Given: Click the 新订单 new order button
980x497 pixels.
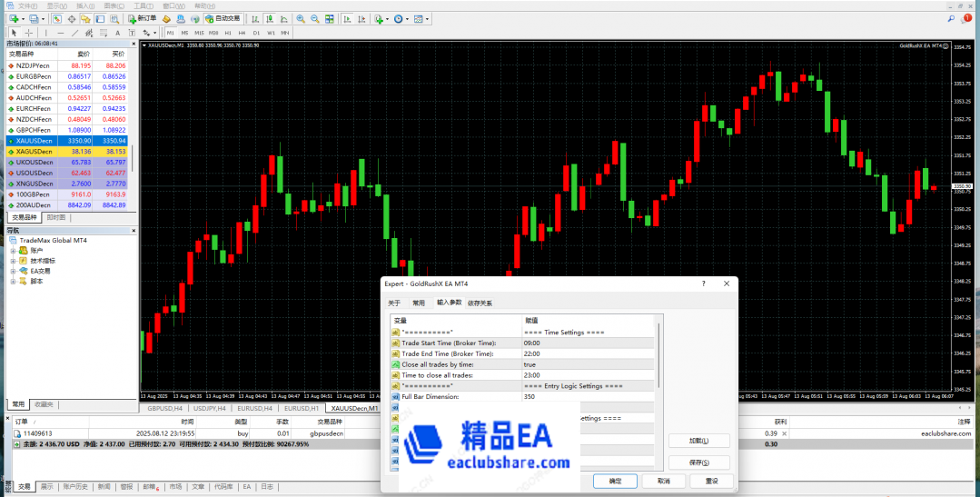Looking at the screenshot, I should [143, 19].
